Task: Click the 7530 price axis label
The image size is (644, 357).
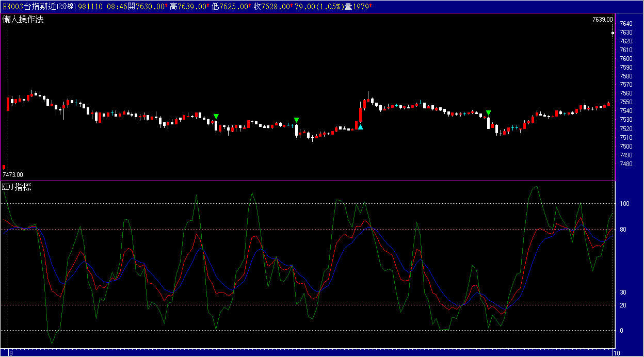Action: pyautogui.click(x=626, y=120)
